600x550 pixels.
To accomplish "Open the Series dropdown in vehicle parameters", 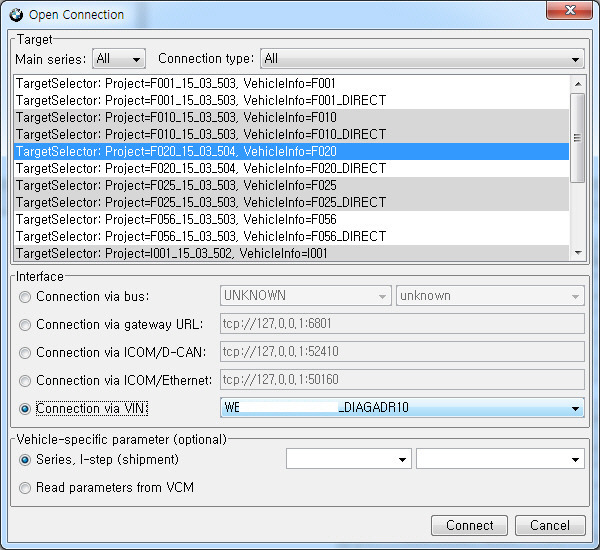I will (349, 459).
